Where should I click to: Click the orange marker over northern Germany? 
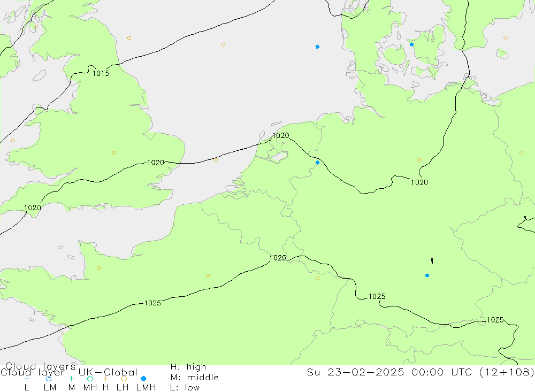click(x=419, y=160)
